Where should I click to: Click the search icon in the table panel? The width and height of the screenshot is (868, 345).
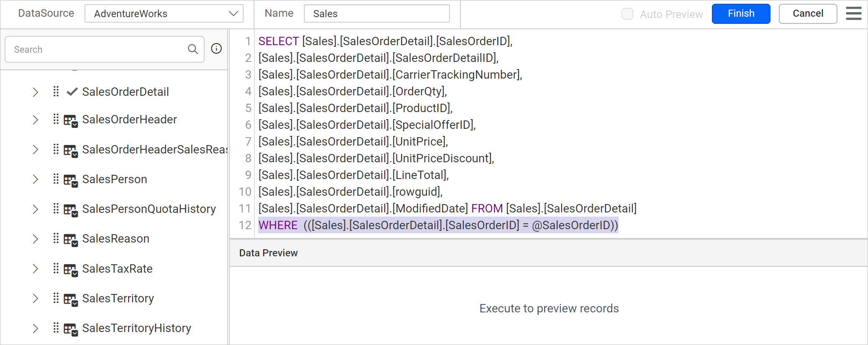193,49
